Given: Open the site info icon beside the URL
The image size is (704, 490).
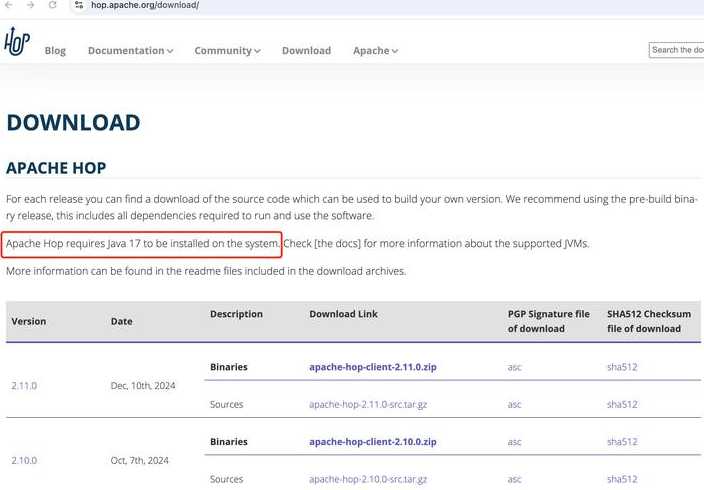Looking at the screenshot, I should point(79,5).
